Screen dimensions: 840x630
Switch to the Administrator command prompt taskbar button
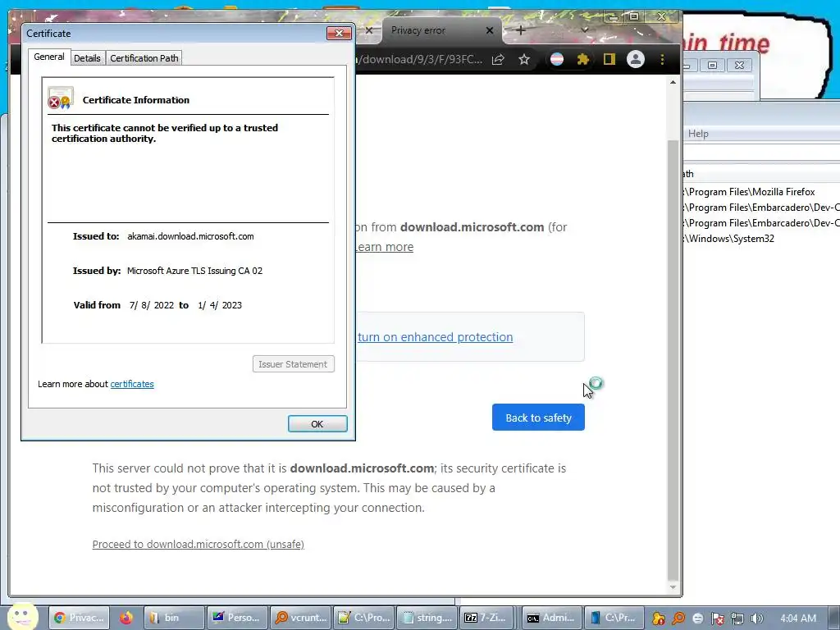[550, 618]
